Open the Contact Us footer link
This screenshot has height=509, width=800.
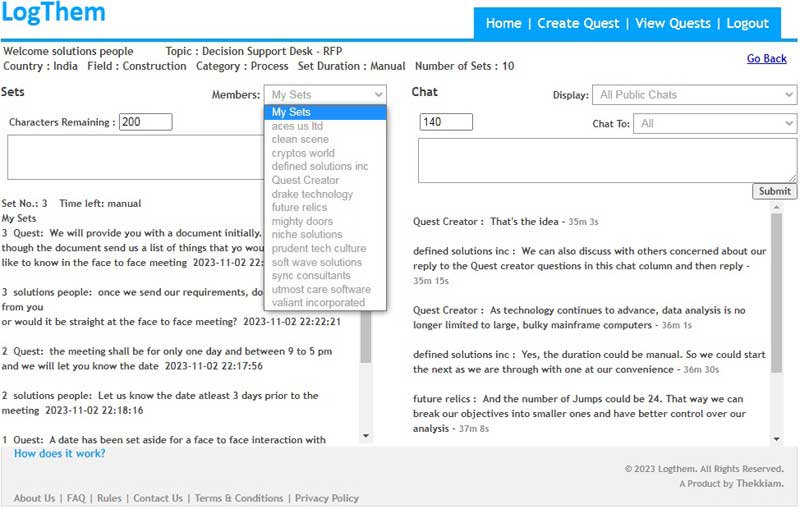pos(158,498)
